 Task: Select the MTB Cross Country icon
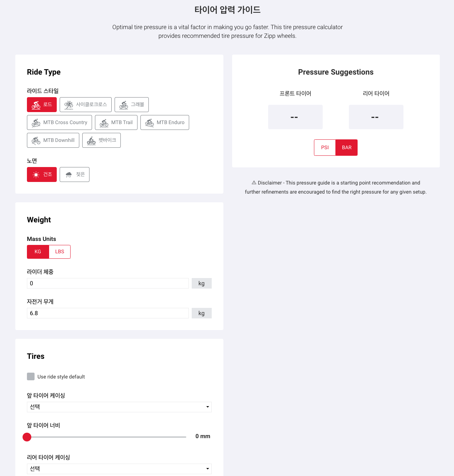coord(36,123)
